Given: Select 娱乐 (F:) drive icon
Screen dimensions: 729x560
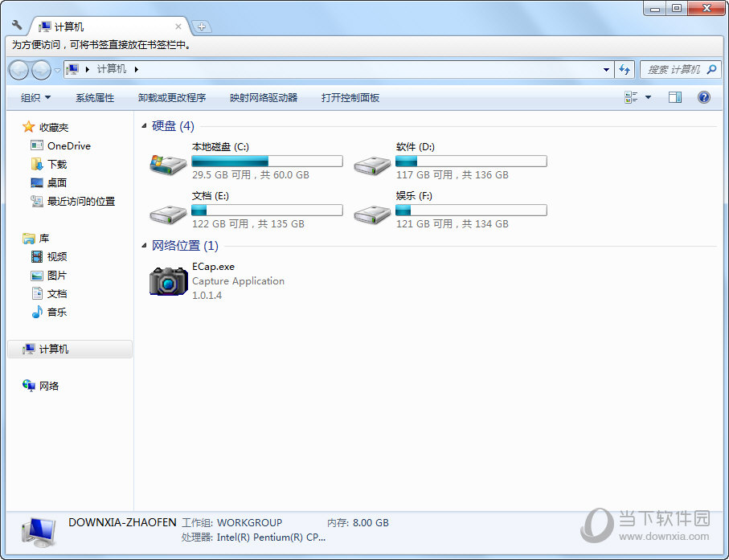Looking at the screenshot, I should [372, 215].
